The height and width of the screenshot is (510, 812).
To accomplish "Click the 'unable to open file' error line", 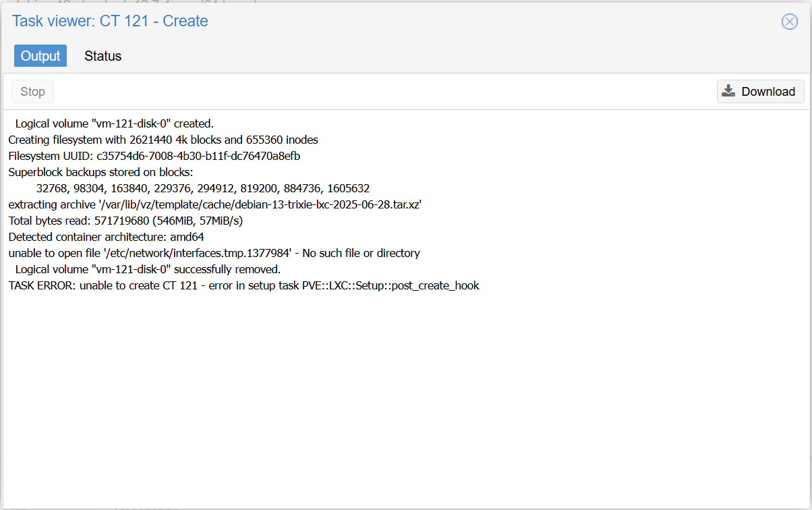I will pyautogui.click(x=214, y=253).
